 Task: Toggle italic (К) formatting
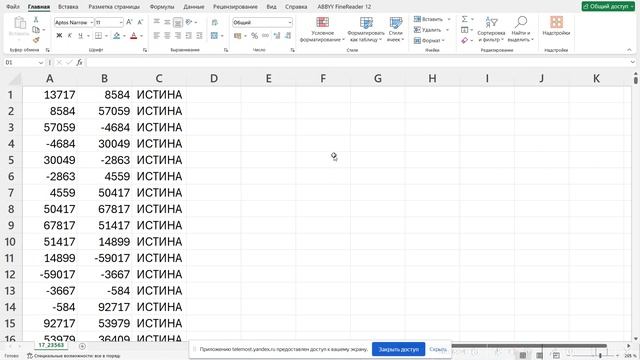point(70,36)
